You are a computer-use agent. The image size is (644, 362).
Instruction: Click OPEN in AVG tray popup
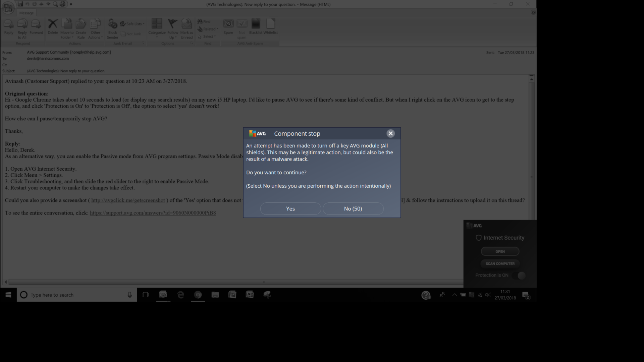[x=500, y=251]
